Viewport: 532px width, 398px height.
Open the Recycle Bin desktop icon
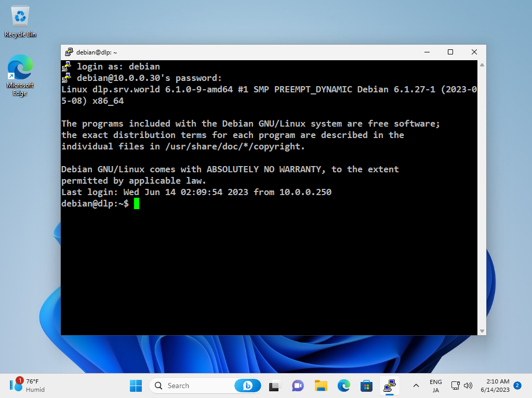(20, 22)
